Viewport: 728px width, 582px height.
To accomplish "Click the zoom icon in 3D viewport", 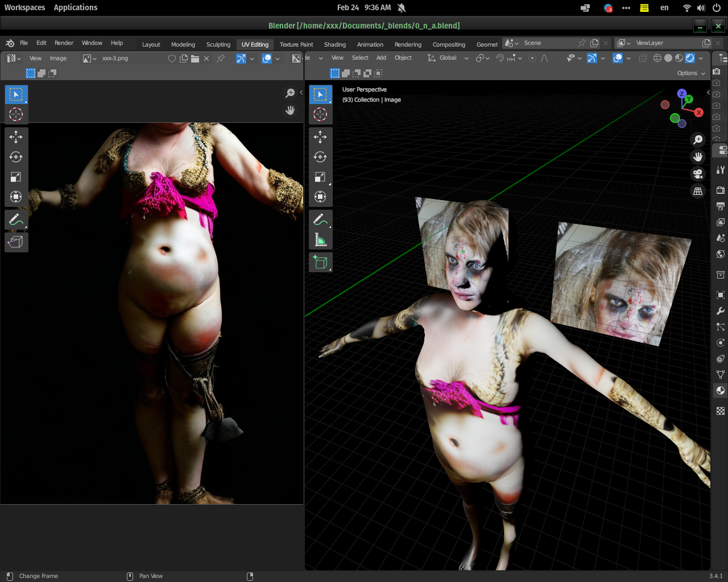I will [698, 140].
